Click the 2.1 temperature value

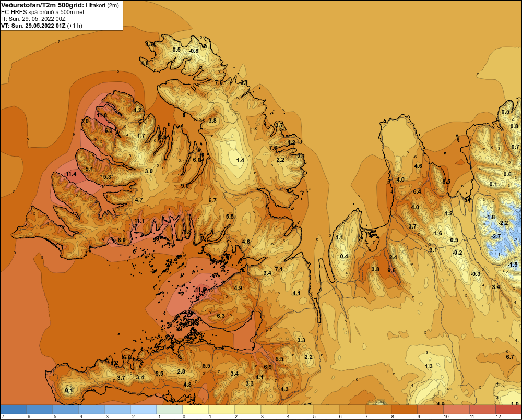(301, 156)
